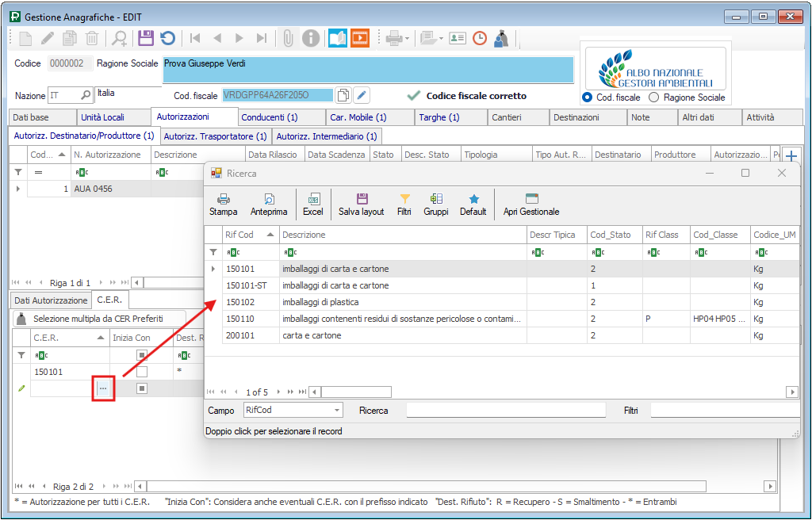Click the Stampa printer icon in Ricerca
Image resolution: width=812 pixels, height=520 pixels.
pos(223,204)
